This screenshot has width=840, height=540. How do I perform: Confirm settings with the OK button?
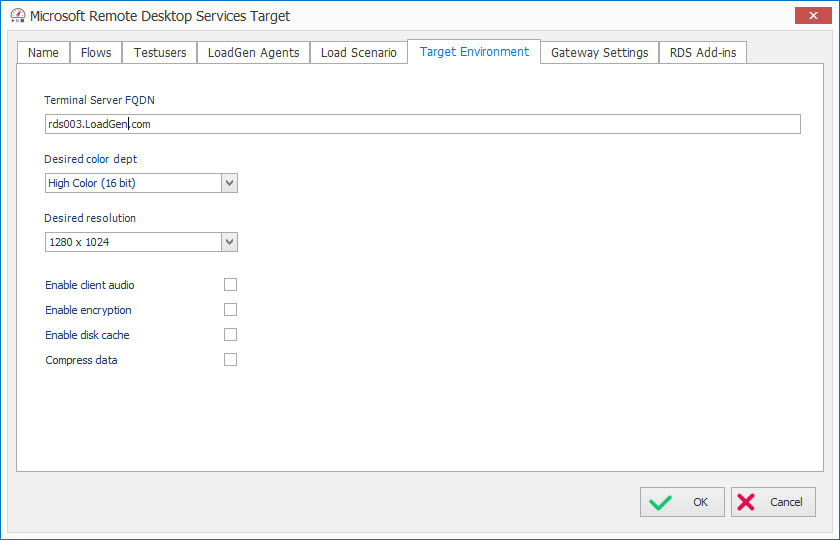(682, 502)
